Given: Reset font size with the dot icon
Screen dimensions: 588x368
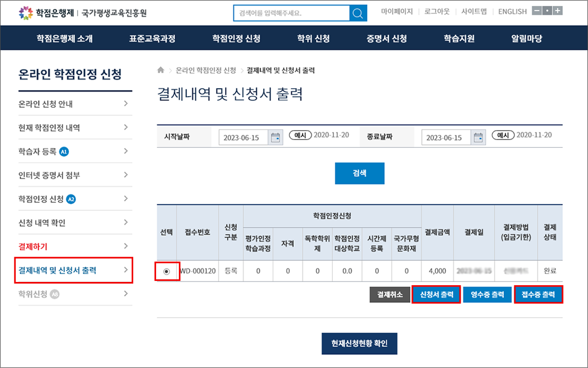Looking at the screenshot, I should (x=547, y=11).
